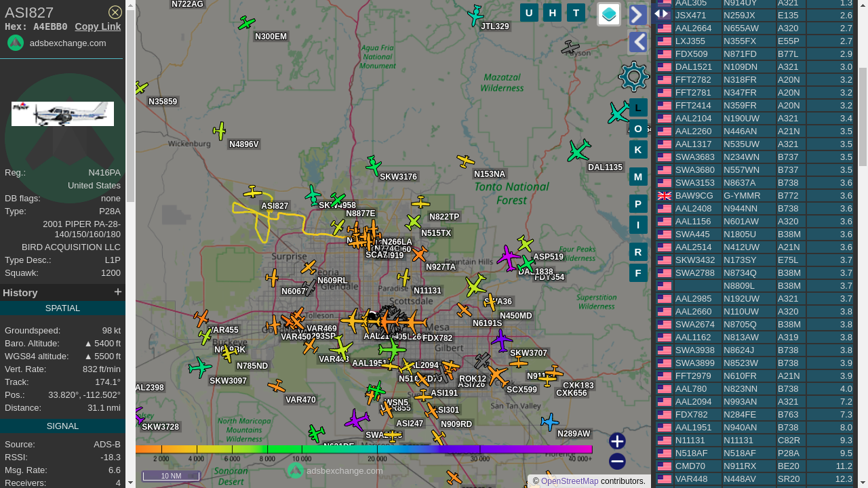868x488 pixels.
Task: Select the N609RL aircraft icon
Action: coord(309,267)
